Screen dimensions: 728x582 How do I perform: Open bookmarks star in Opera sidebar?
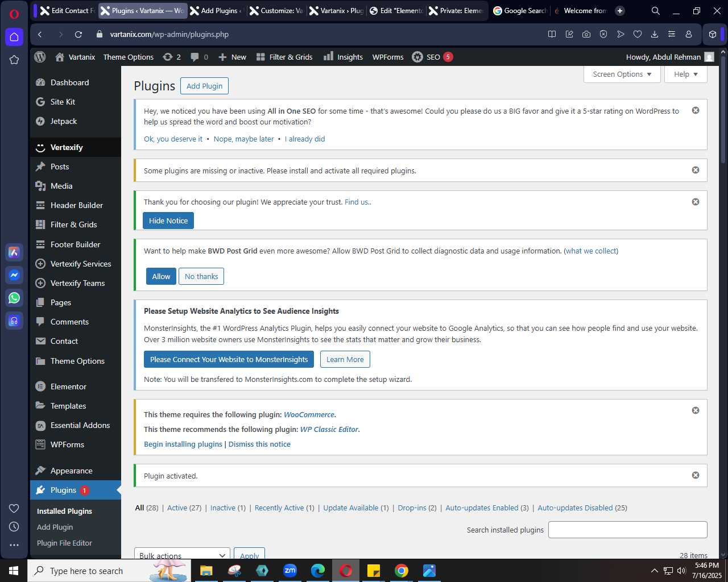14,60
